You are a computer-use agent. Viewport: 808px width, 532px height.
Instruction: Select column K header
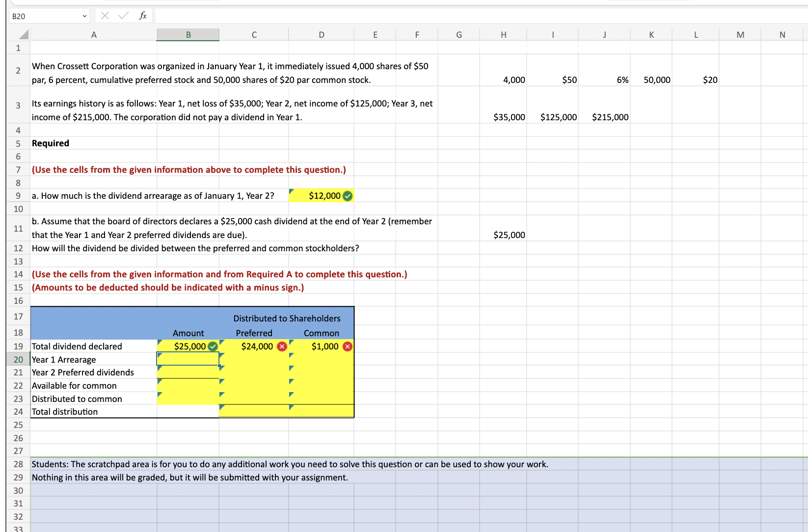[x=651, y=34]
